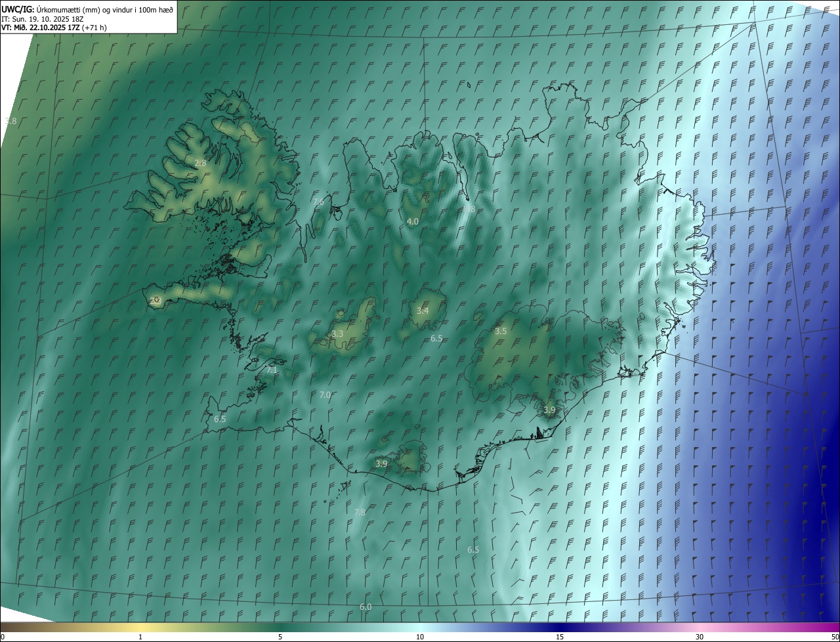Screen dimensions: 840x642
Task: Select the 7.1 value label
Action: click(x=272, y=370)
